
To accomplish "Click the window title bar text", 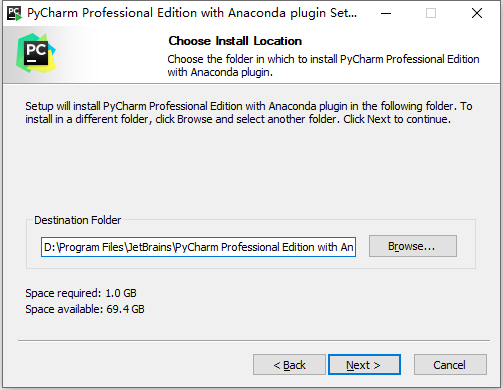I will 192,13.
